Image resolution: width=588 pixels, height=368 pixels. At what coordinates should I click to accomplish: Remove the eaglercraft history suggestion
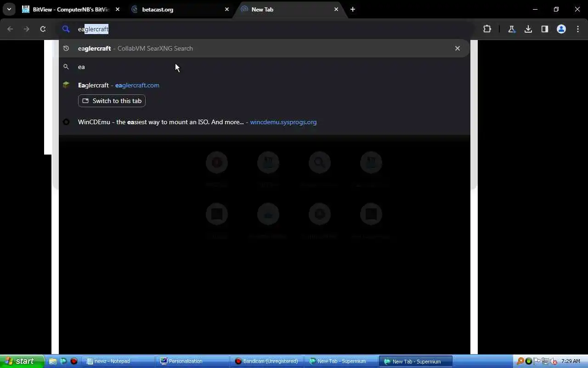pyautogui.click(x=458, y=48)
